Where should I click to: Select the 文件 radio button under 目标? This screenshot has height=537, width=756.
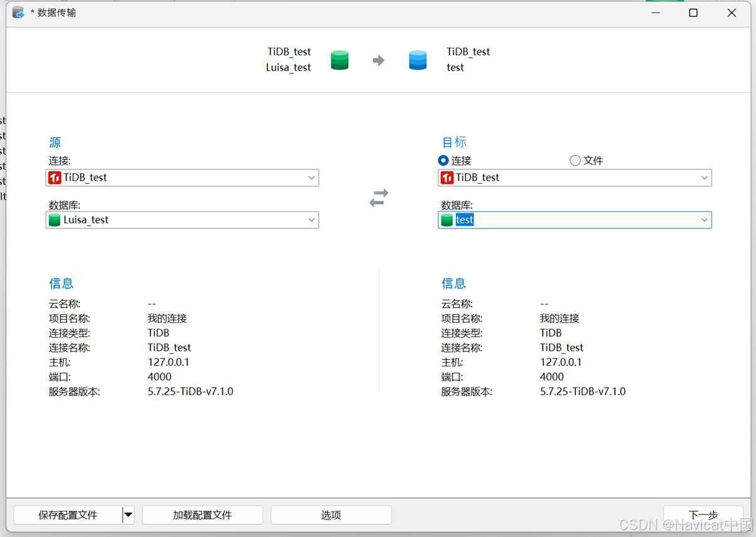pos(575,160)
